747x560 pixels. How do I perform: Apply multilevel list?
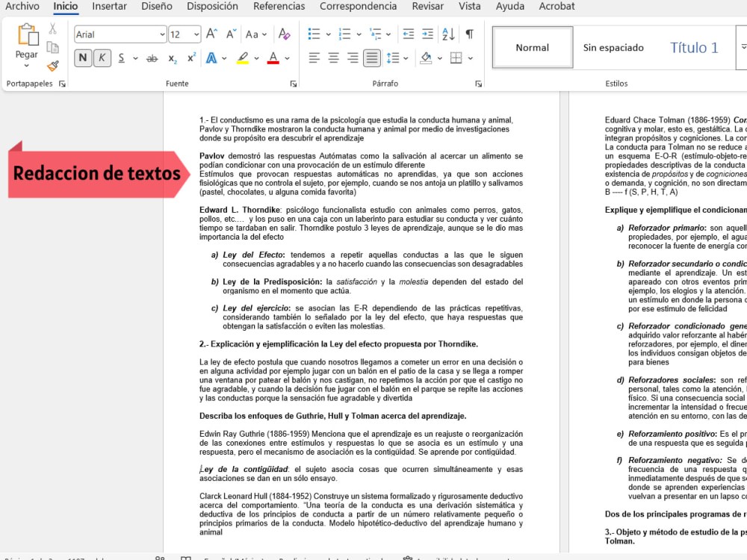(x=376, y=34)
